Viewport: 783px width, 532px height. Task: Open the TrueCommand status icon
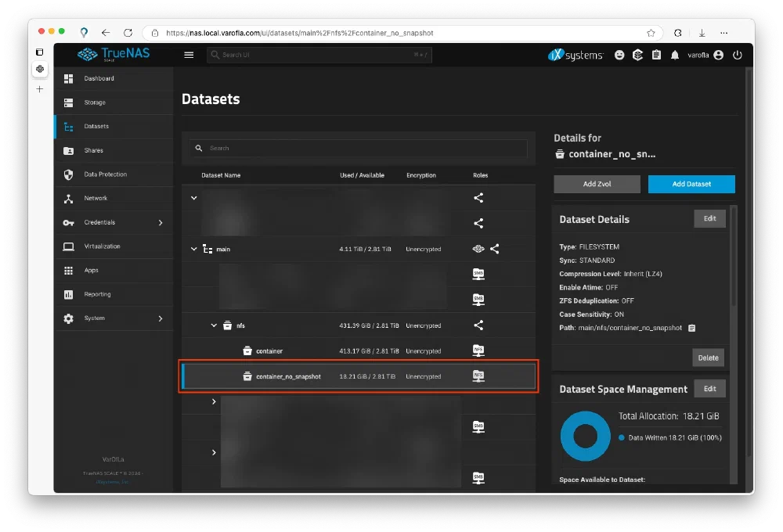tap(638, 55)
